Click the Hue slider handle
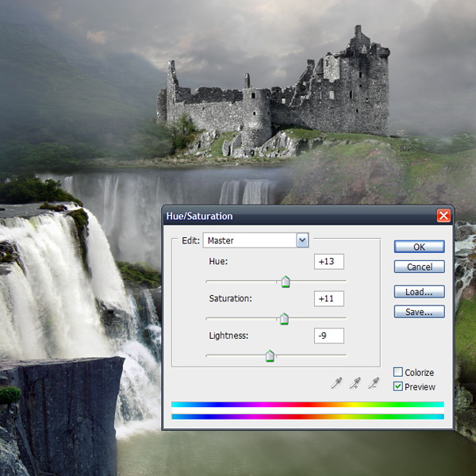The image size is (476, 476). coord(286,282)
